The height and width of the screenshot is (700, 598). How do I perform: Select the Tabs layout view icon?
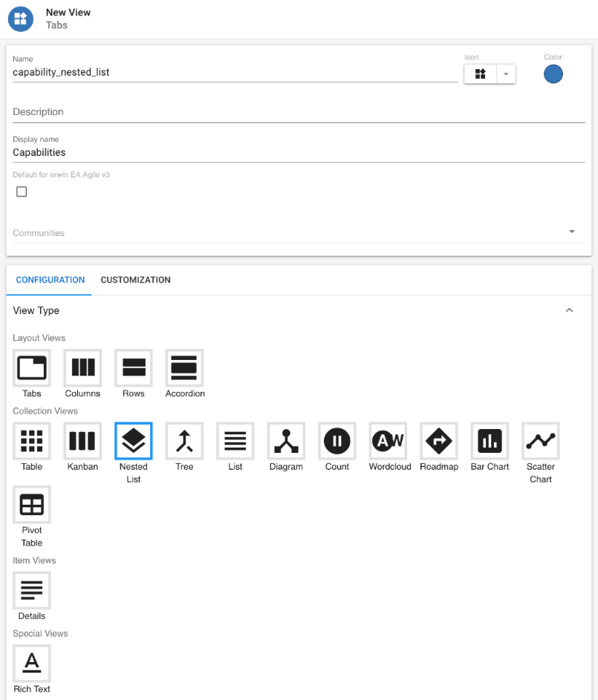32,368
